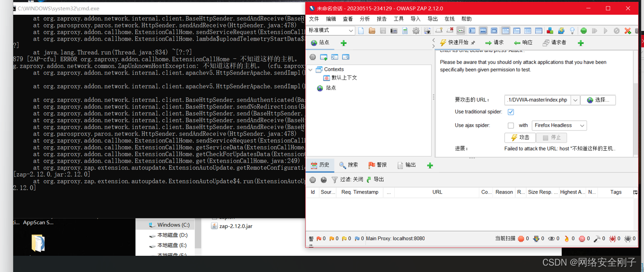Add a new tab beside 请求者 with plus
The image size is (644, 272).
click(581, 43)
